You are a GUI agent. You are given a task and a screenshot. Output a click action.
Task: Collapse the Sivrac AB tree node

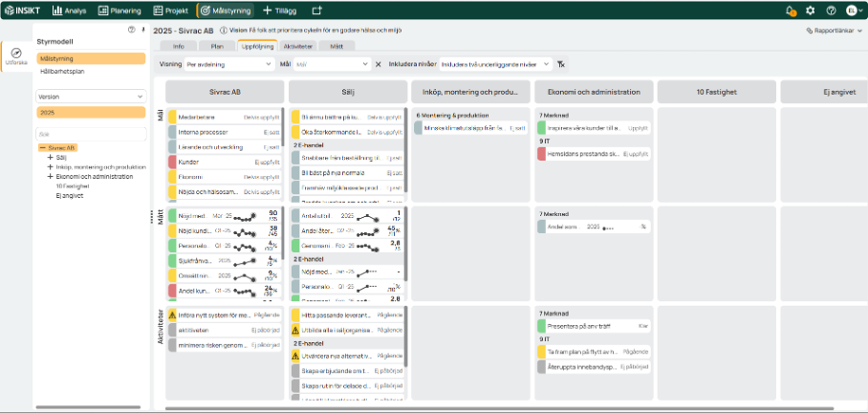[42, 148]
